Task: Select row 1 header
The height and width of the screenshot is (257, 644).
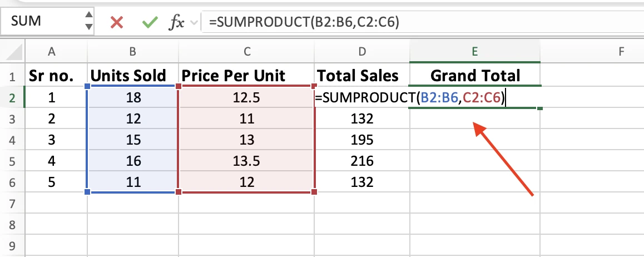Action: pos(12,76)
